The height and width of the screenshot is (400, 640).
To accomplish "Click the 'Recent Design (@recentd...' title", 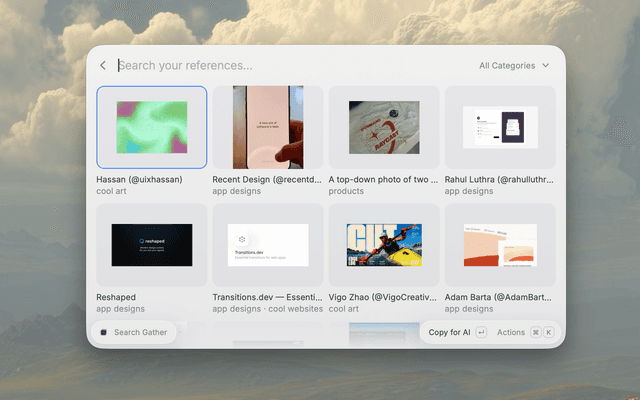I will point(267,180).
